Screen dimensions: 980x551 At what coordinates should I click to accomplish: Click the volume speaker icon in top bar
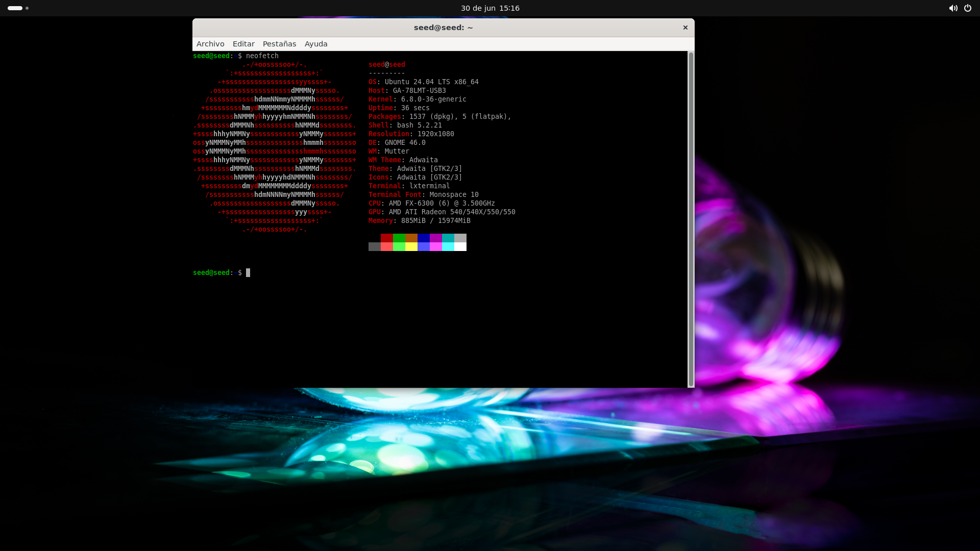[953, 8]
